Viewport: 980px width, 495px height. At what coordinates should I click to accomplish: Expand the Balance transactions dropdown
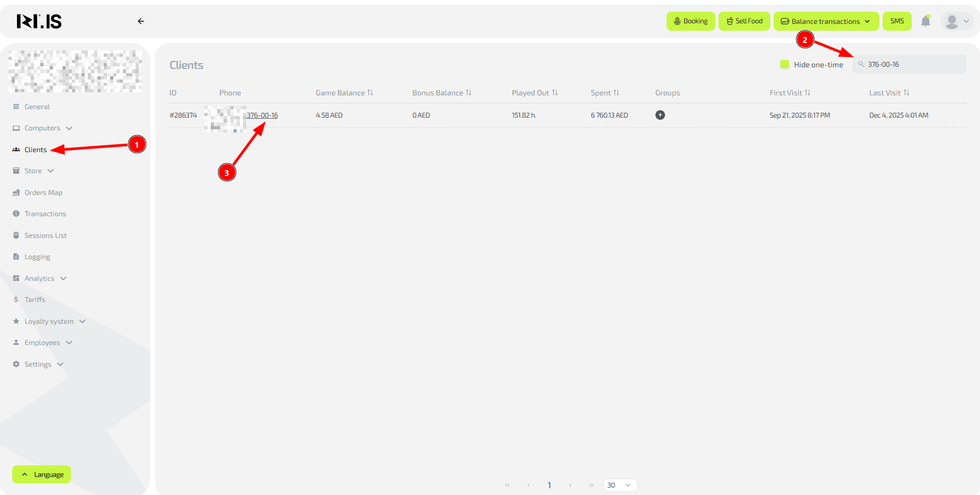point(826,21)
